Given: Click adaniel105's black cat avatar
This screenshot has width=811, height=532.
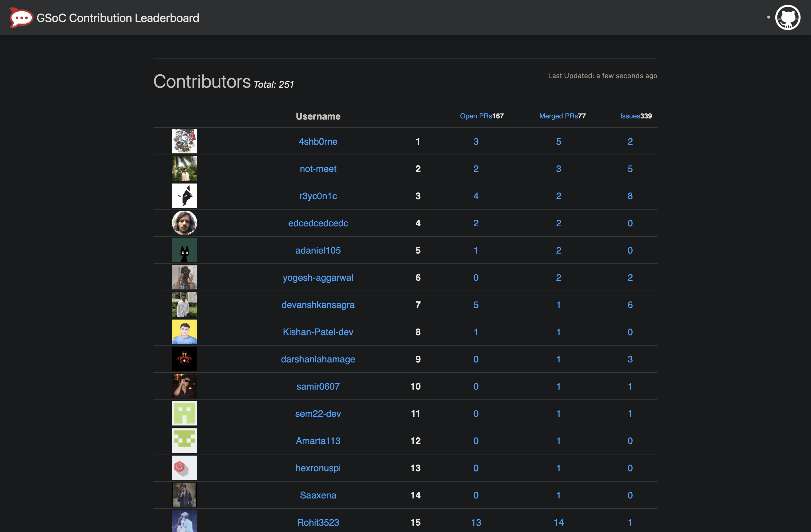Looking at the screenshot, I should (184, 250).
